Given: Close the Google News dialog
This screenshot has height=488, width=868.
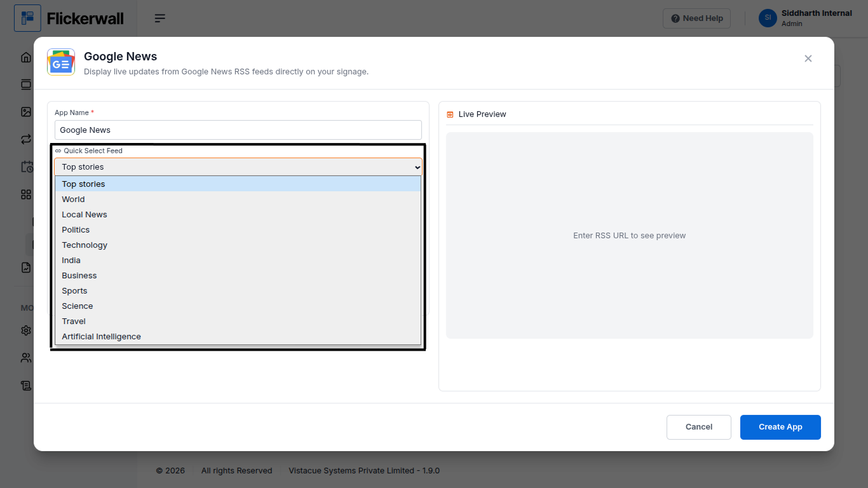Looking at the screenshot, I should point(808,58).
